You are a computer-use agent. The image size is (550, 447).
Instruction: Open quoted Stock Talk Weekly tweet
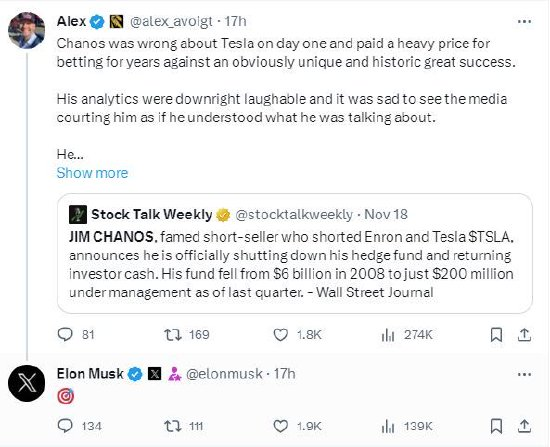(x=295, y=253)
